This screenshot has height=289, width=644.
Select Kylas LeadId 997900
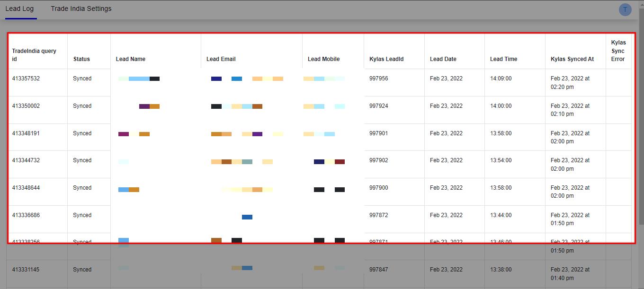click(379, 188)
